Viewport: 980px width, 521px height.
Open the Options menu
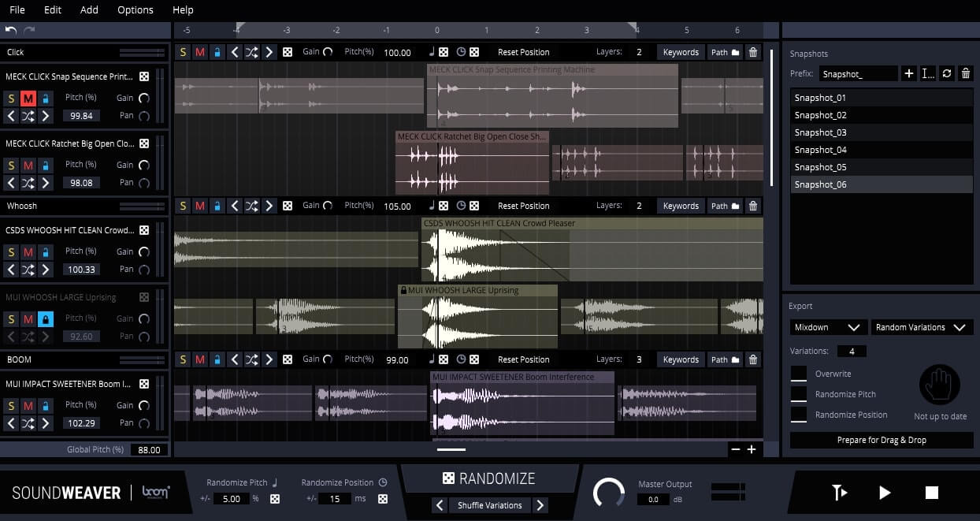(x=134, y=9)
